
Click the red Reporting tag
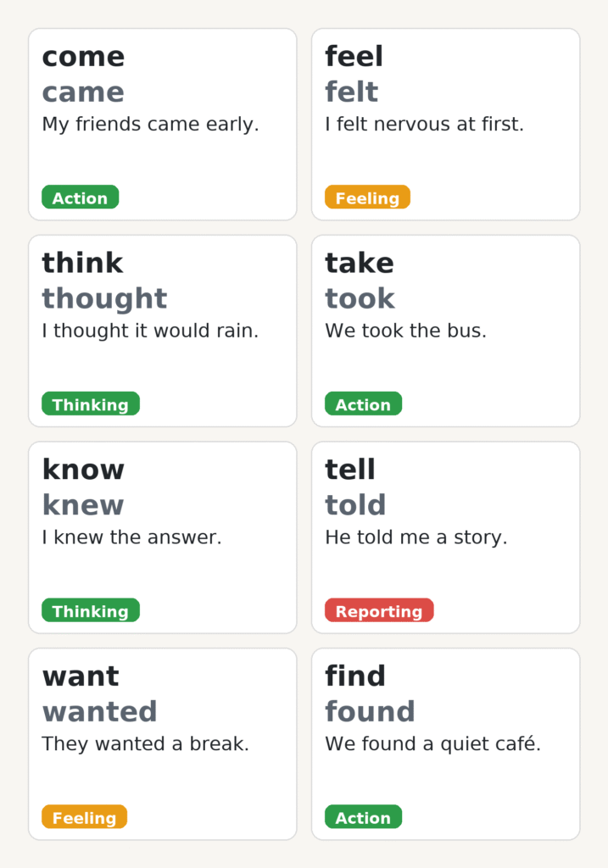379,611
